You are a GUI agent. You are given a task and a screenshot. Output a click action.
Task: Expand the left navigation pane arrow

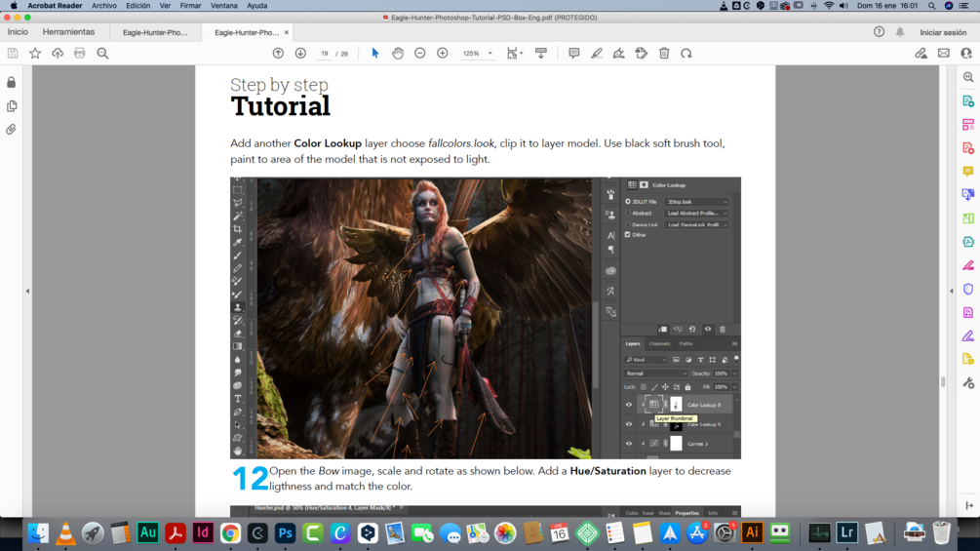click(27, 292)
